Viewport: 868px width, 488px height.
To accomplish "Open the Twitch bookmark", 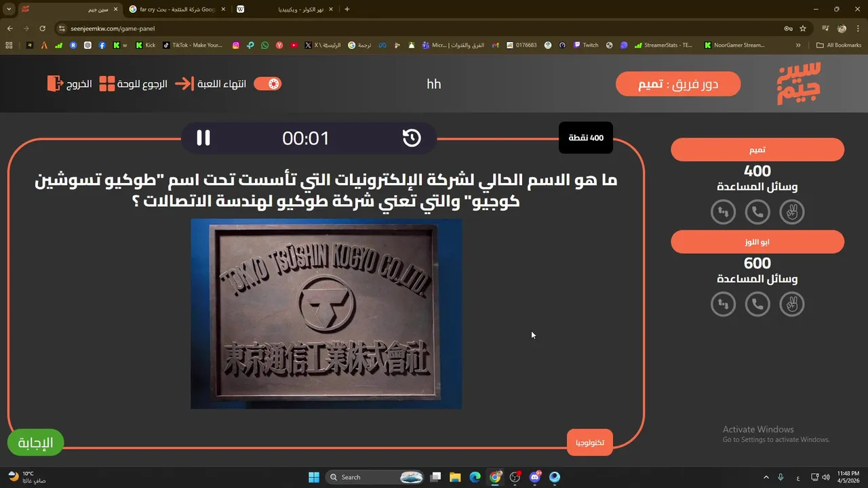I will [x=586, y=45].
